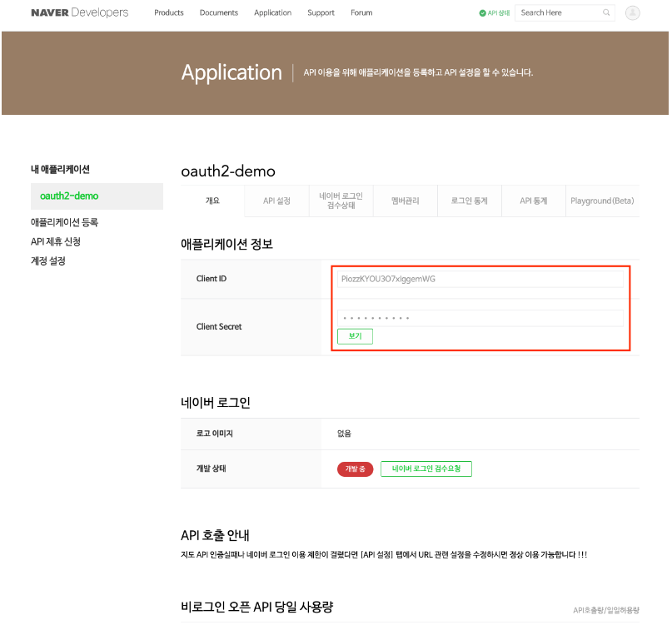Go to 애플리케이션 등록

pyautogui.click(x=64, y=222)
